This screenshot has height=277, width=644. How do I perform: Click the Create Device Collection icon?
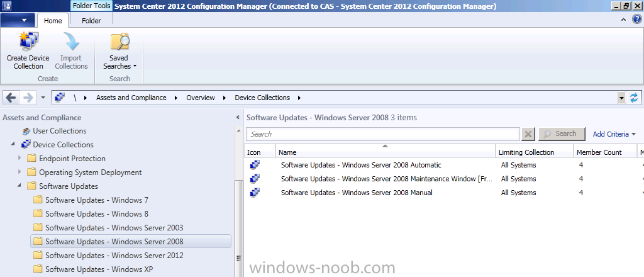pos(28,42)
